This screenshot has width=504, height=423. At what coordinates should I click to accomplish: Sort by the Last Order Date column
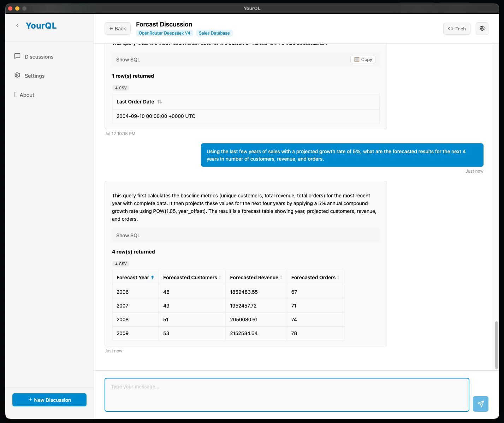point(160,102)
